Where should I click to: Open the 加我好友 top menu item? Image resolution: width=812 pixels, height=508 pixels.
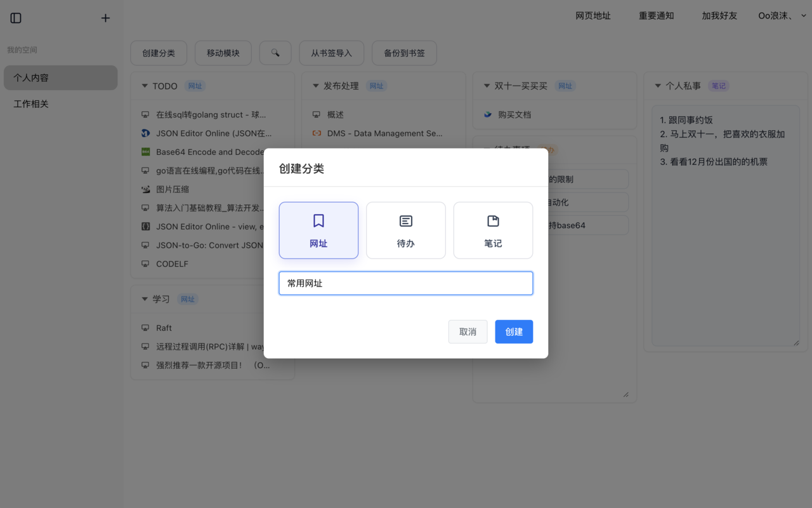pyautogui.click(x=719, y=16)
